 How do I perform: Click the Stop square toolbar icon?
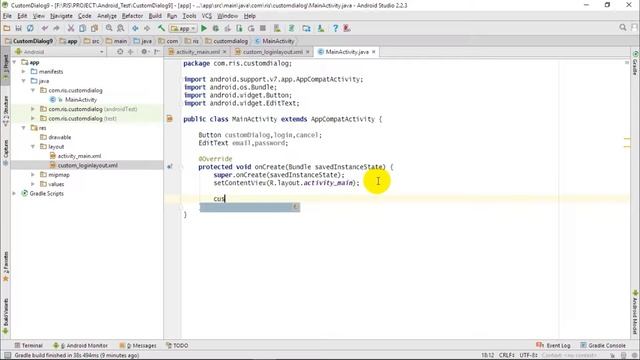[x=263, y=28]
